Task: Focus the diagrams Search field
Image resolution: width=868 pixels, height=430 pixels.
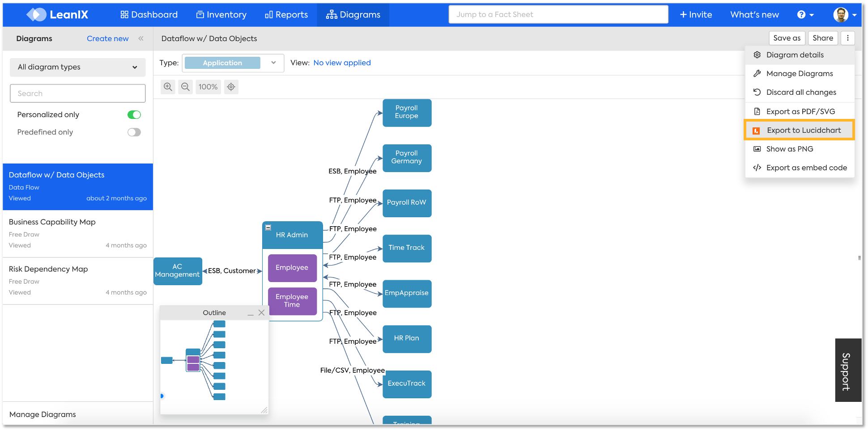Action: (x=78, y=93)
